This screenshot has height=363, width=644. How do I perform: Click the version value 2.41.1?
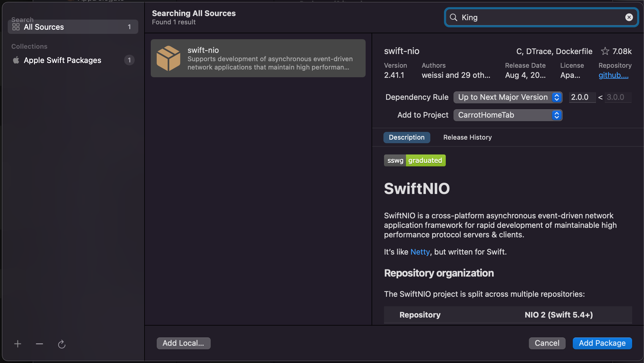pos(394,75)
